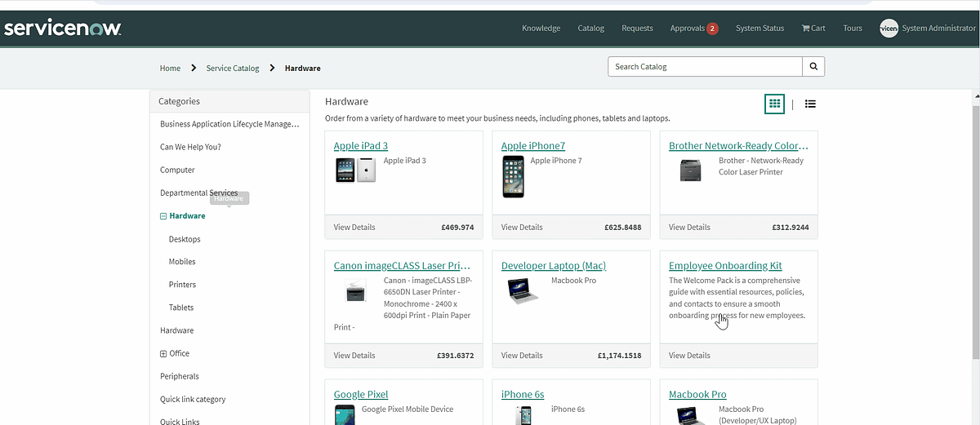Click the £391.6372 price on Canon printer
Viewport: 980px width, 425px height.
[x=456, y=356]
